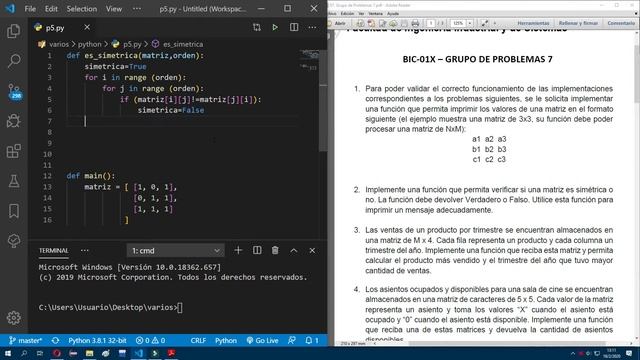
Task: Click 'python' breadcrumb folder
Action: tap(89, 44)
